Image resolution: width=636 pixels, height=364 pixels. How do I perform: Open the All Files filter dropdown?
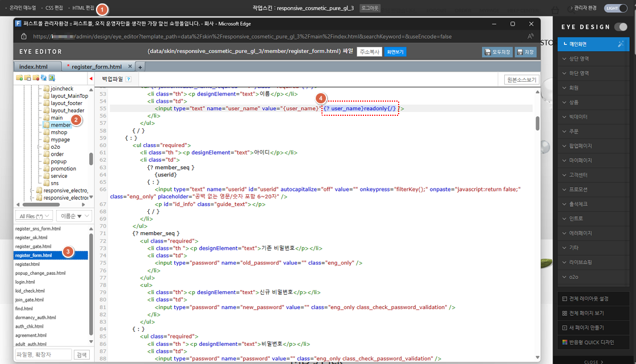(35, 216)
